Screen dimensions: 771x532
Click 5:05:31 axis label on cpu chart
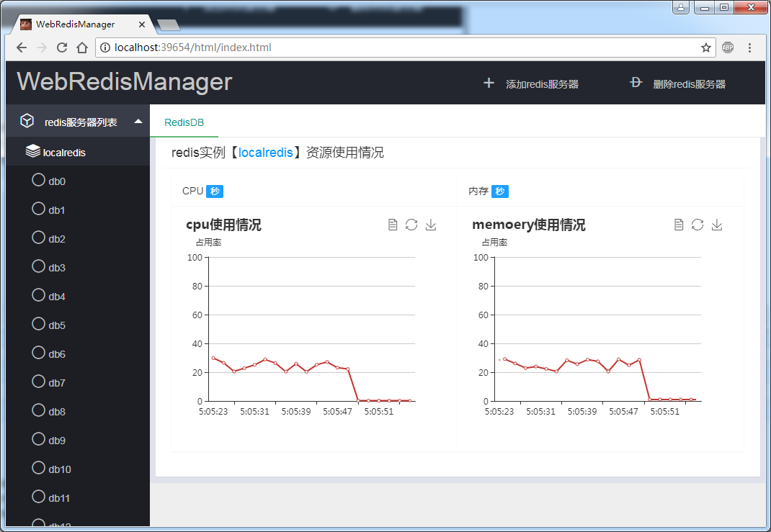254,412
